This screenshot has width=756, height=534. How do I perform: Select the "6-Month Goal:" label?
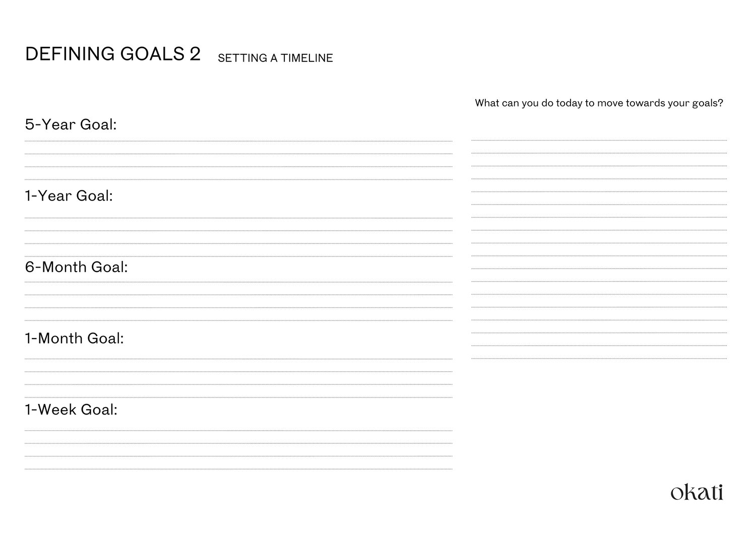point(77,267)
